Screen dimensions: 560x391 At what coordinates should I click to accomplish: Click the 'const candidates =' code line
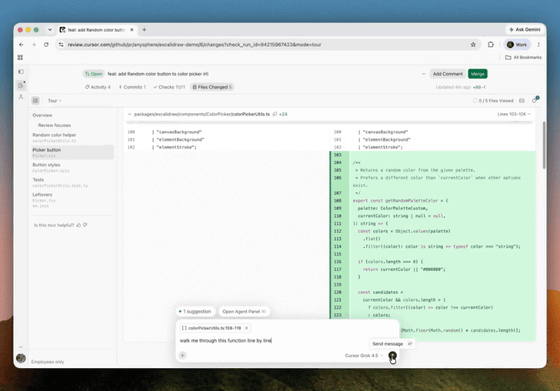(380, 292)
